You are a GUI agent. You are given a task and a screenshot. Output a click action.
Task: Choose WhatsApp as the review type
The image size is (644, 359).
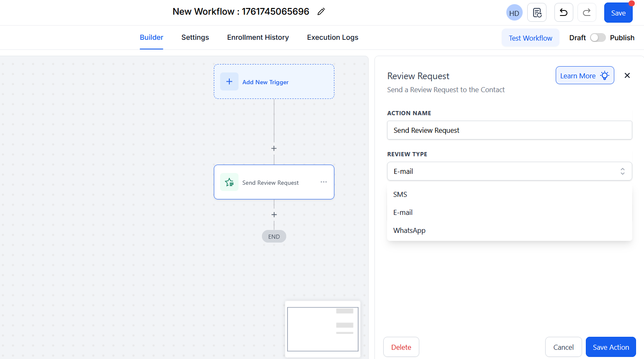point(409,230)
